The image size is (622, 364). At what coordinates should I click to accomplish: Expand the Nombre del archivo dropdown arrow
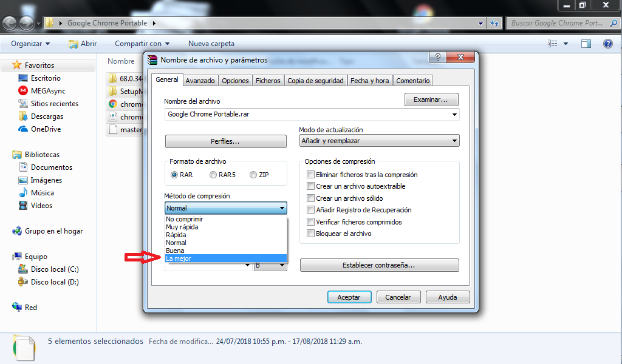coord(454,115)
